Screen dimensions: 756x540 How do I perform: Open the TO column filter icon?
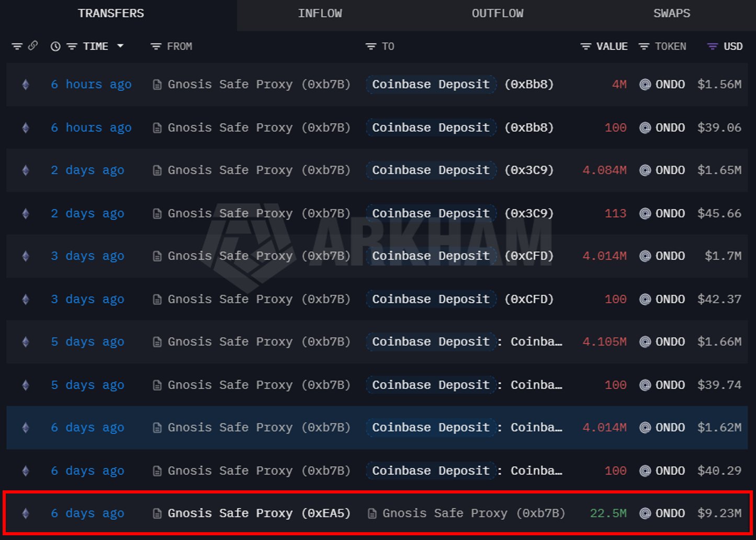pyautogui.click(x=370, y=47)
